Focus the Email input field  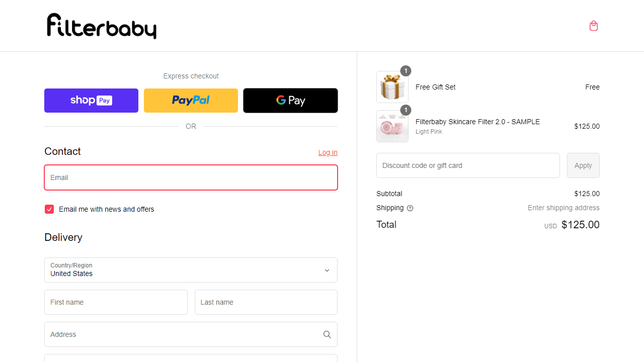click(191, 177)
